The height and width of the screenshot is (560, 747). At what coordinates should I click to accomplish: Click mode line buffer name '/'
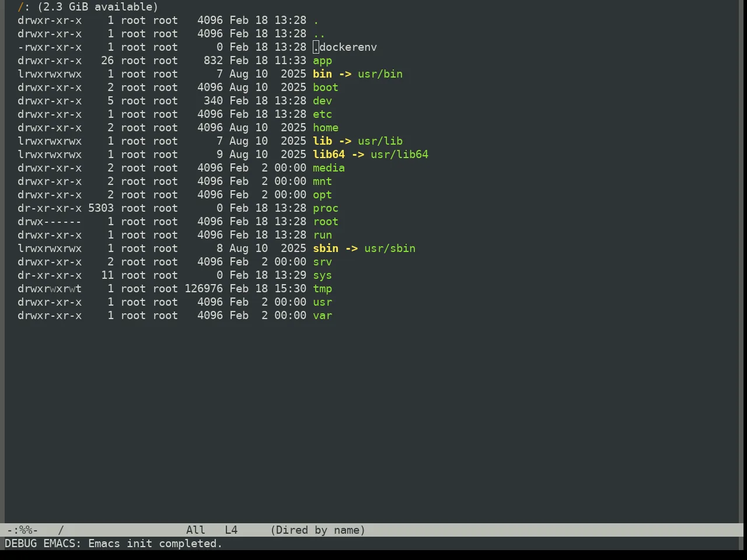point(61,530)
